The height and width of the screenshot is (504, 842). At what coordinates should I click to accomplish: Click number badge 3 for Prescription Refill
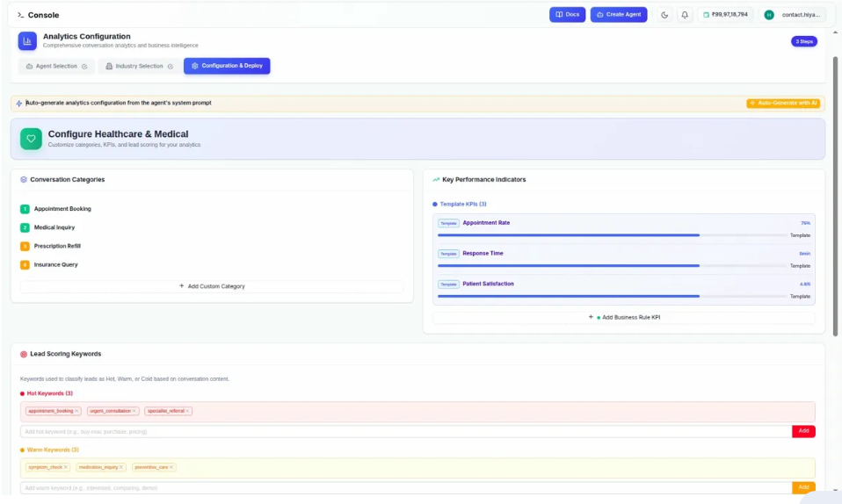(25, 247)
